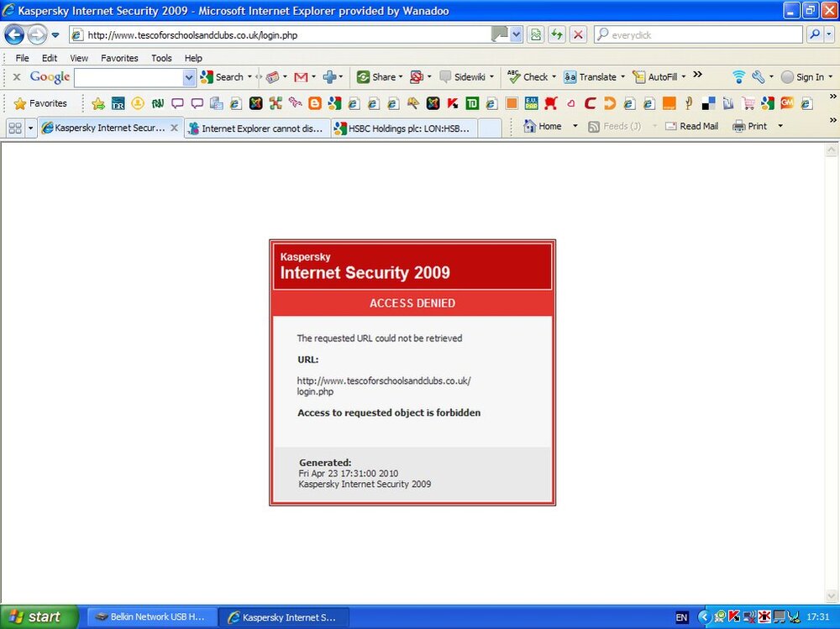The image size is (840, 629).
Task: Click the Google toolbar Search button
Action: (223, 77)
